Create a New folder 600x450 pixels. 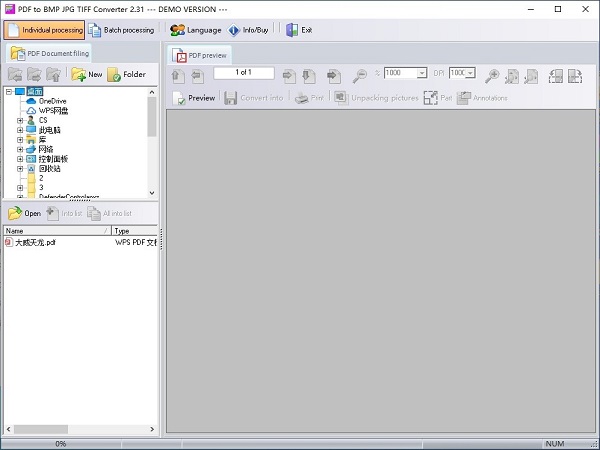coord(87,74)
